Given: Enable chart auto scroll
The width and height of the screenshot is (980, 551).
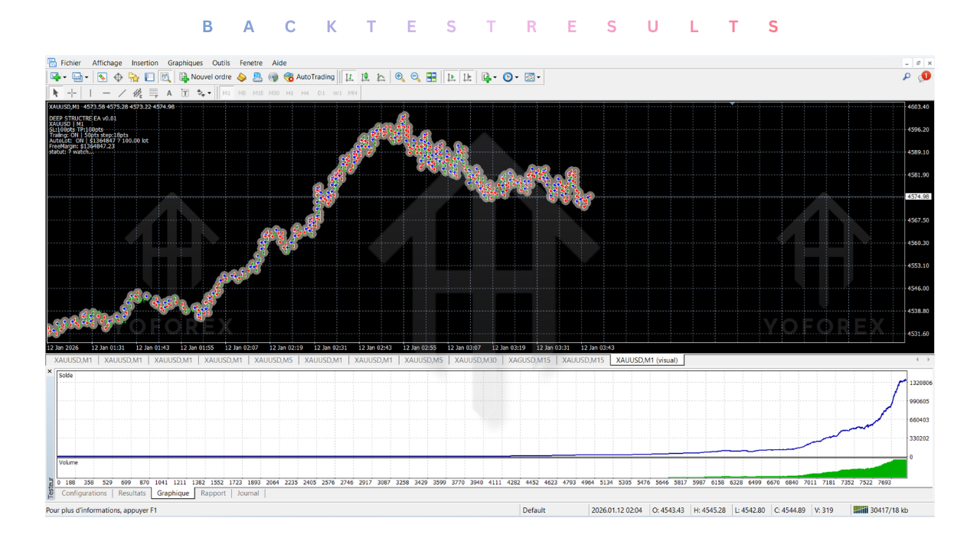Looking at the screenshot, I should pos(451,77).
